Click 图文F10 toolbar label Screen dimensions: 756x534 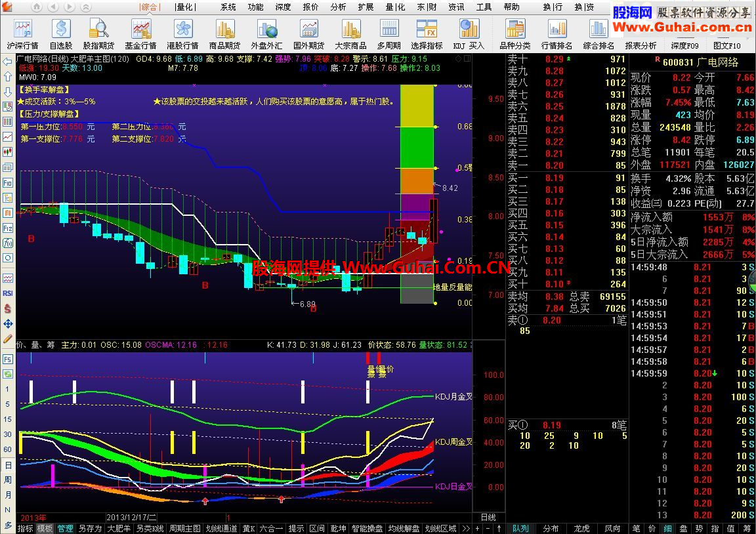pyautogui.click(x=726, y=46)
